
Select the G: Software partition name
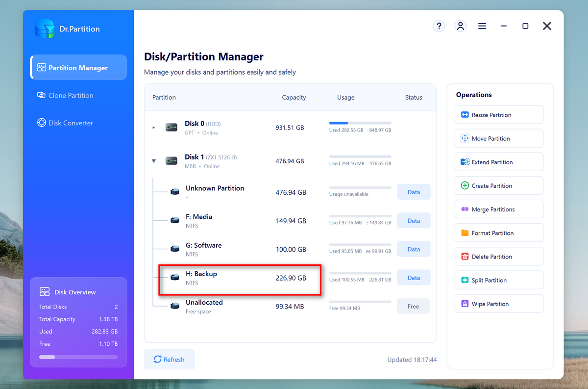(204, 245)
